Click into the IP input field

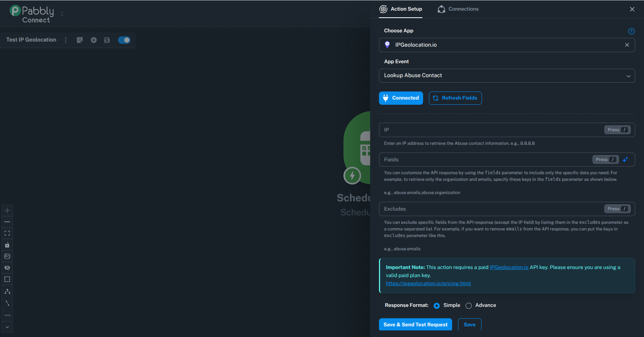507,130
